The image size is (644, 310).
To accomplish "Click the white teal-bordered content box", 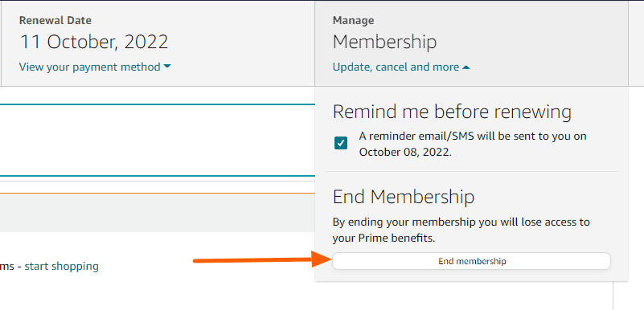I will [x=158, y=141].
